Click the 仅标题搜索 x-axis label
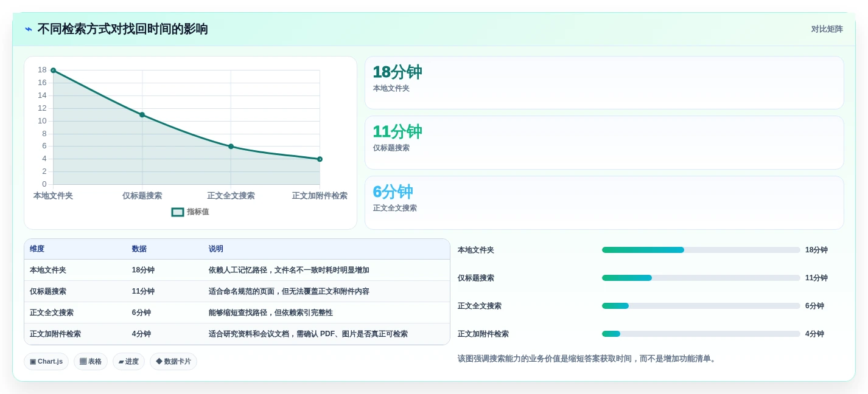Viewport: 868px width, 394px height. coord(142,196)
